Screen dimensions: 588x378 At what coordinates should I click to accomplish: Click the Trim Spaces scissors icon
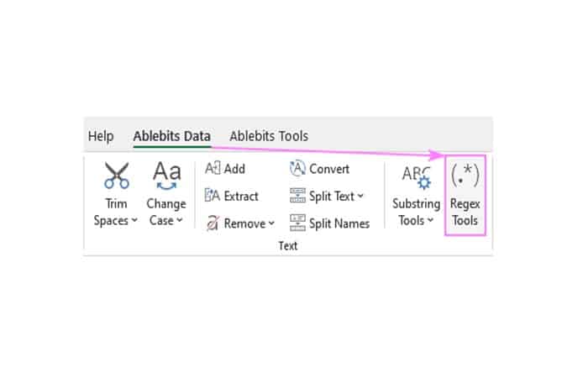pos(117,175)
